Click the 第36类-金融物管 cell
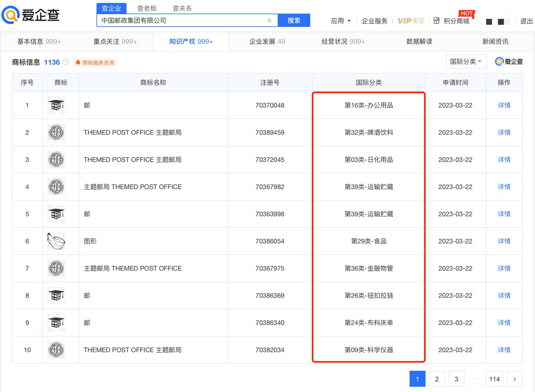The width and height of the screenshot is (535, 392). click(x=369, y=269)
